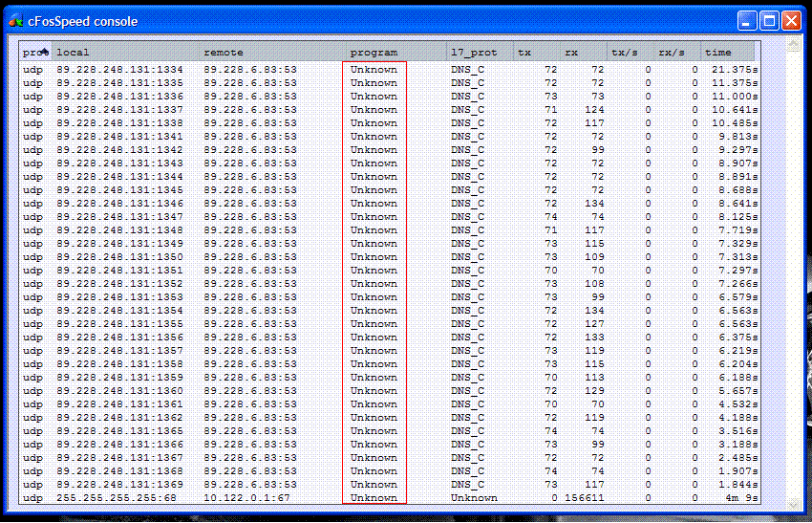Sort by the local column header

coord(125,52)
